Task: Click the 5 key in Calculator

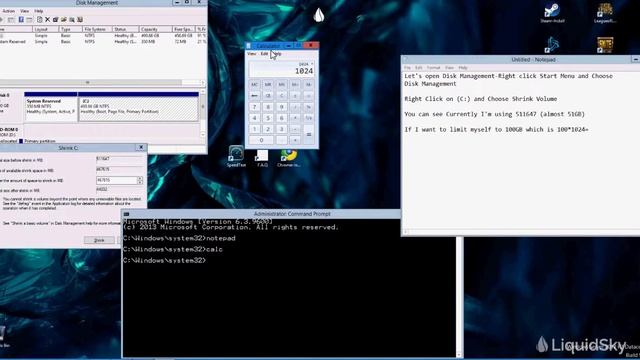Action: pos(268,118)
